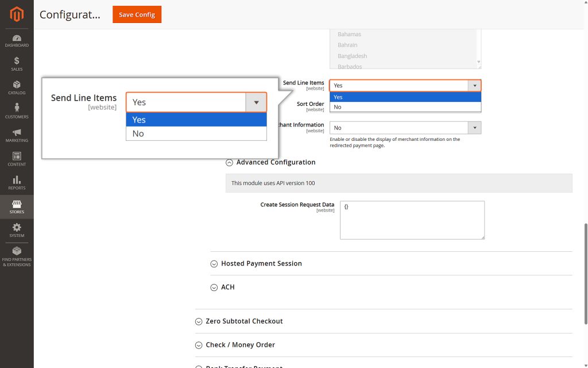Open the Stores menu

[17, 207]
